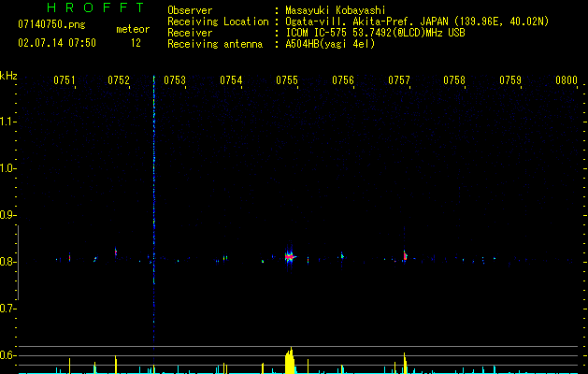Select receiver value ICOM IC-575 53.7492 MHz USB
588x374 pixels.
pos(375,33)
